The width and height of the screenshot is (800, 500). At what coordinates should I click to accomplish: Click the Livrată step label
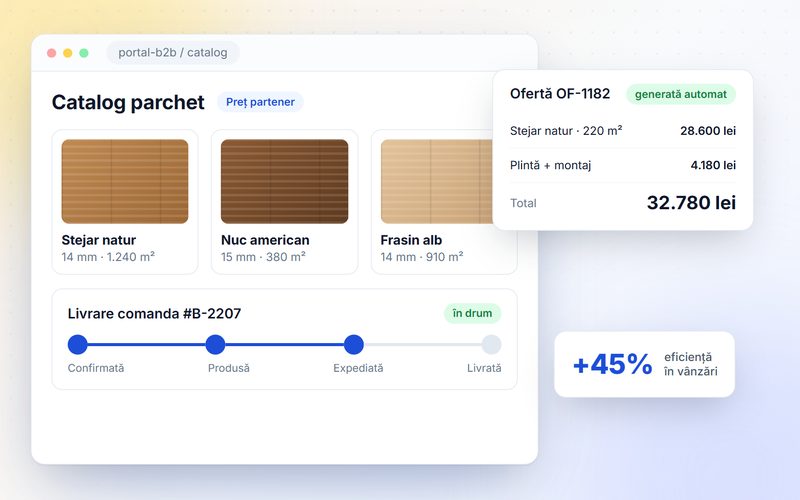pyautogui.click(x=484, y=368)
